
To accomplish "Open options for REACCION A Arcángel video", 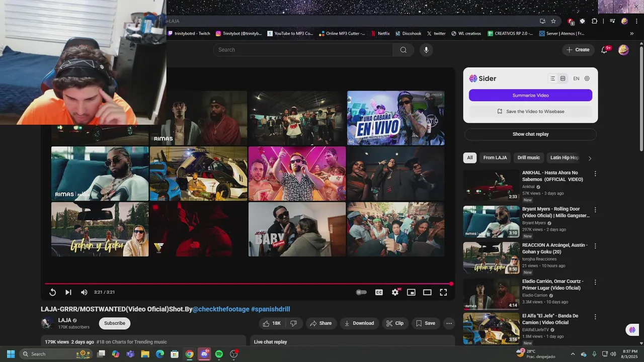I will 595,246.
